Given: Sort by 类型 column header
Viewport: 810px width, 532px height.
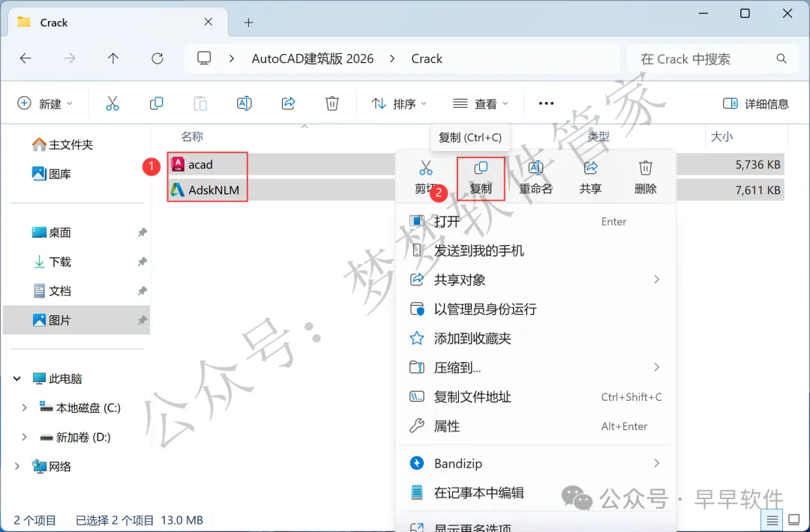Looking at the screenshot, I should (x=598, y=136).
